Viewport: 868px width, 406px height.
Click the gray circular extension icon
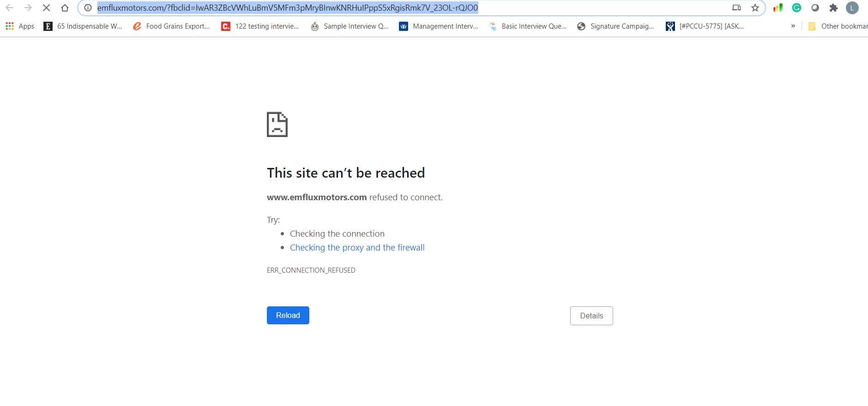815,8
